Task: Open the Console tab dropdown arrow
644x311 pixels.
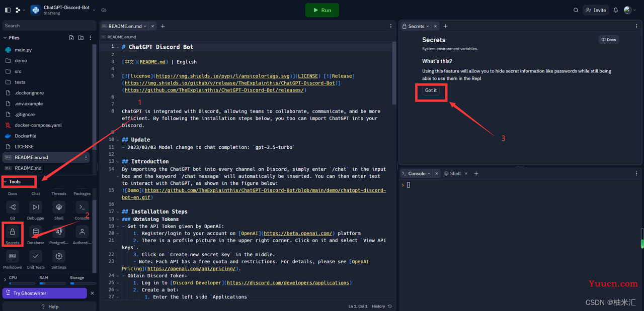Action: click(429, 173)
